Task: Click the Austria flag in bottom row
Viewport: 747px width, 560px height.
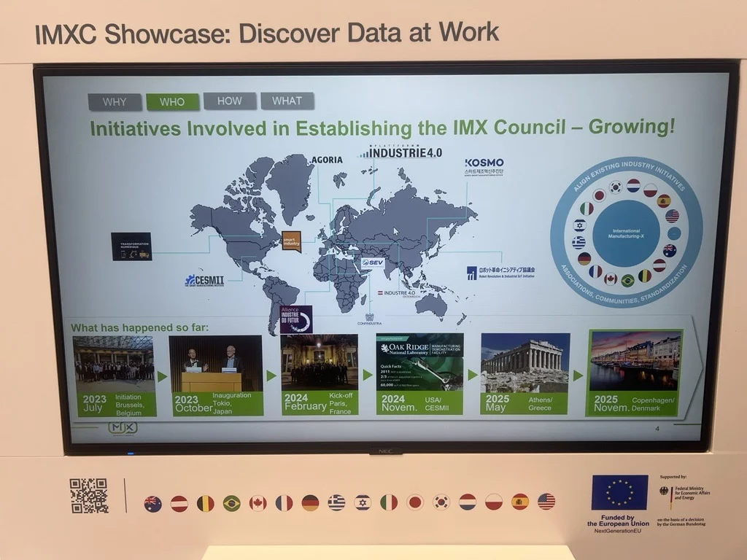Action: coord(179,503)
